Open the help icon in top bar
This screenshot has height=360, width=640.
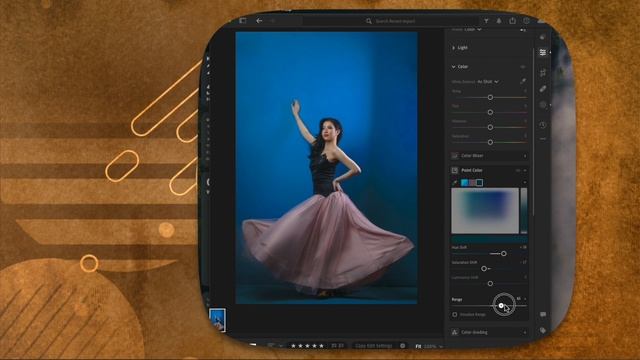tap(527, 21)
